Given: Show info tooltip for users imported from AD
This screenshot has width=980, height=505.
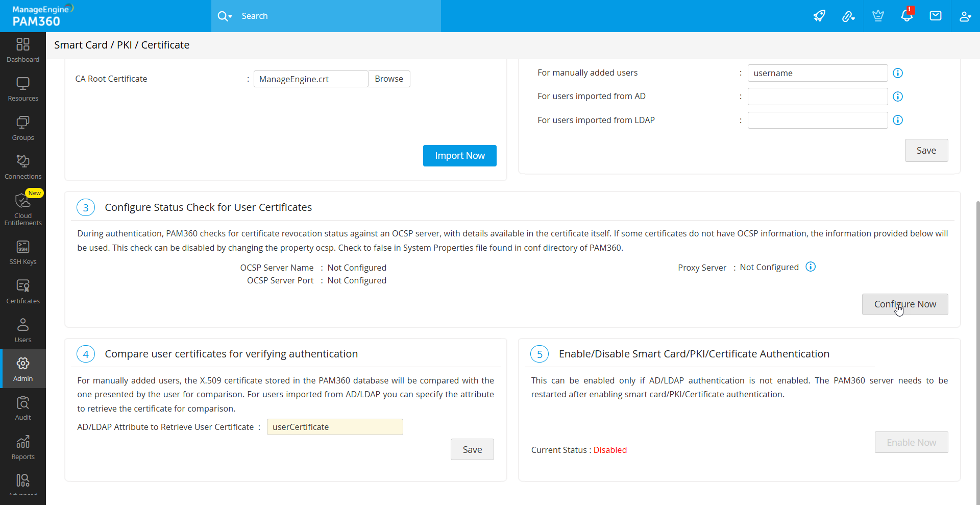Looking at the screenshot, I should tap(897, 97).
